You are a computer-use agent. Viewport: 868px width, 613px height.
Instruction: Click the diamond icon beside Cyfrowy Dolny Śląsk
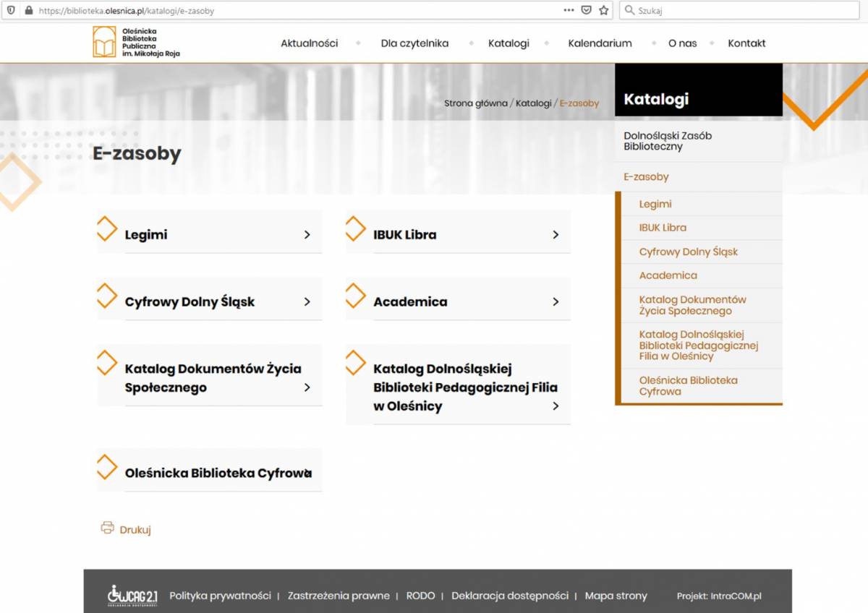pyautogui.click(x=106, y=295)
